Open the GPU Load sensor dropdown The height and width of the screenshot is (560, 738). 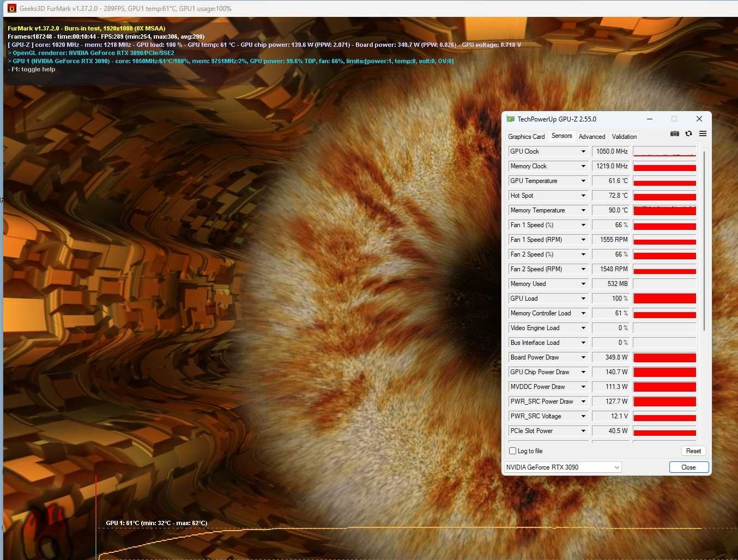(583, 299)
